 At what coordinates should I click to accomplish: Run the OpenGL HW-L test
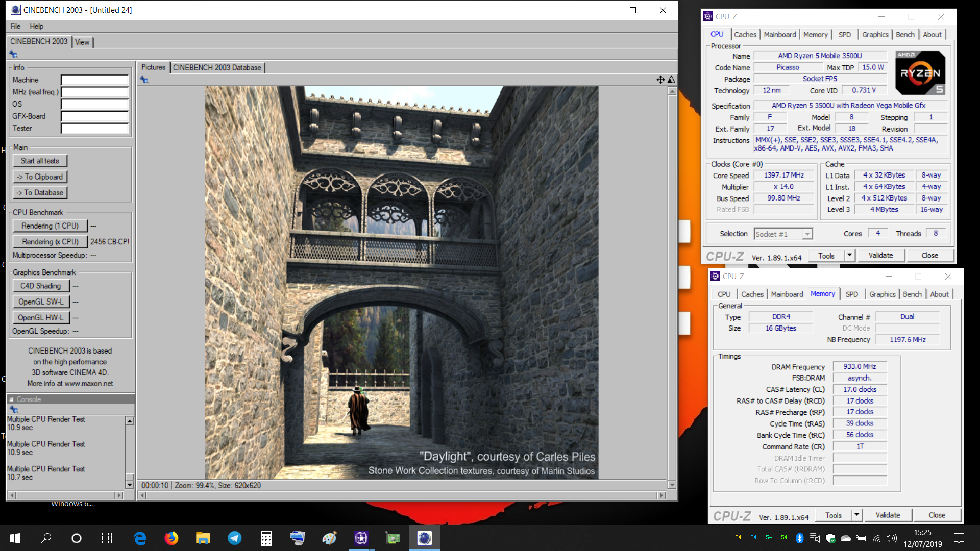(x=40, y=317)
